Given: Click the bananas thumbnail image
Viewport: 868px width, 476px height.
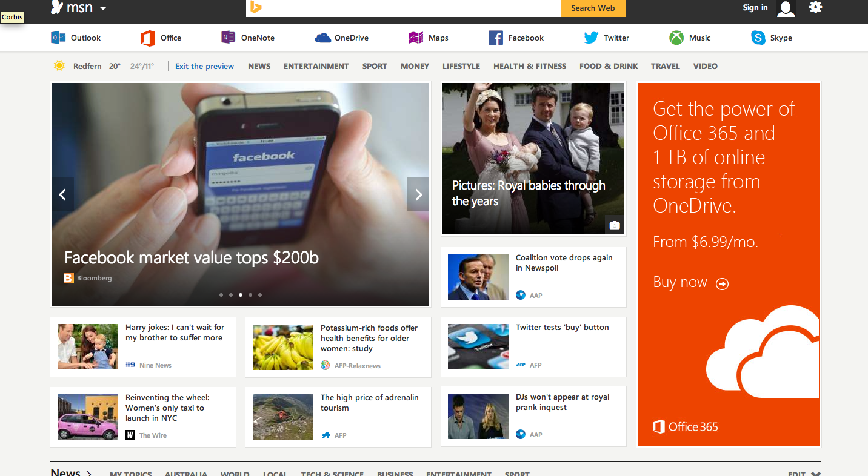Looking at the screenshot, I should tap(283, 347).
